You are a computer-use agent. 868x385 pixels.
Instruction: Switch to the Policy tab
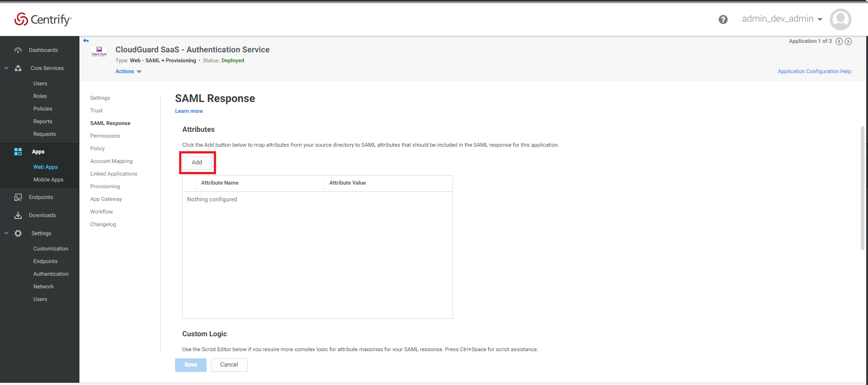(97, 148)
